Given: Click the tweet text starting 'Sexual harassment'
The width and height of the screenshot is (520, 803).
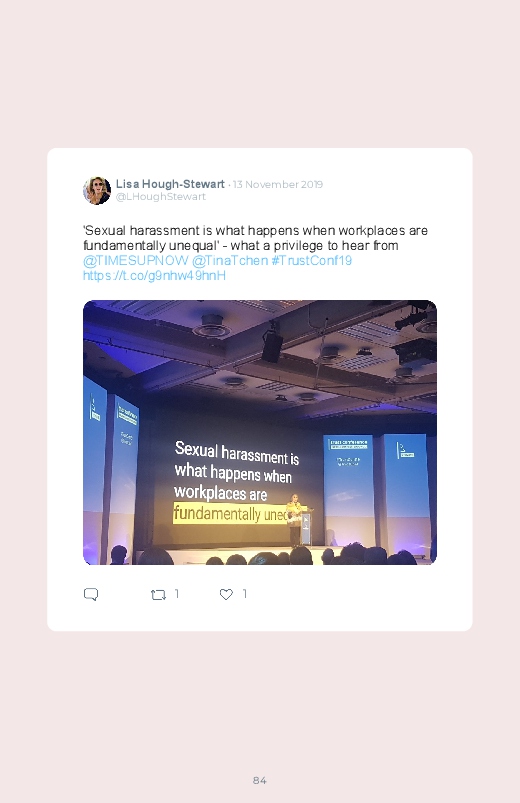Looking at the screenshot, I should [x=255, y=238].
